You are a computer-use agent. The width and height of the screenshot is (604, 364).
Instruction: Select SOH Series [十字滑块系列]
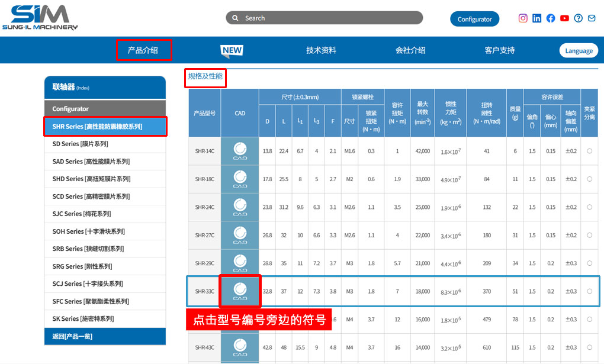(105, 231)
